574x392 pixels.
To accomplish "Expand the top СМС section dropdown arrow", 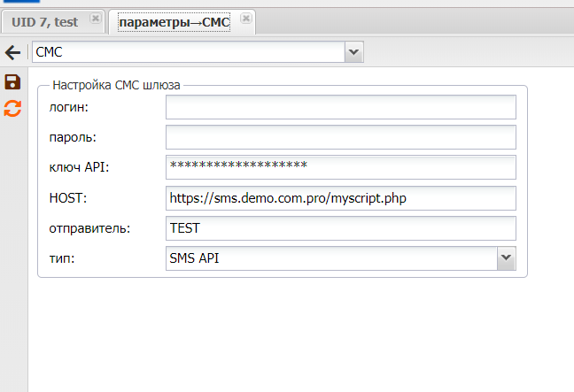I will (x=353, y=53).
